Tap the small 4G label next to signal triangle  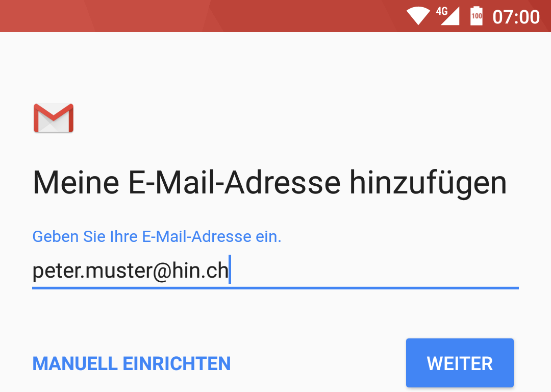tap(442, 11)
